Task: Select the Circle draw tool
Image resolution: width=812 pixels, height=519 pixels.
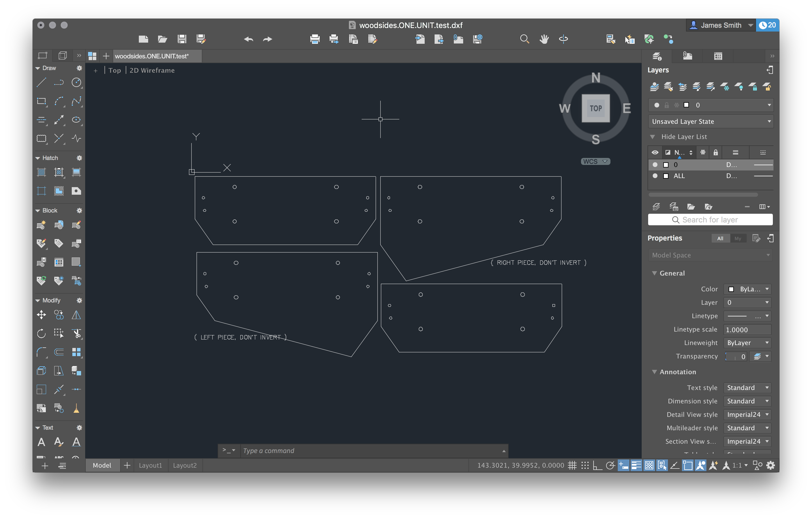Action: [76, 82]
